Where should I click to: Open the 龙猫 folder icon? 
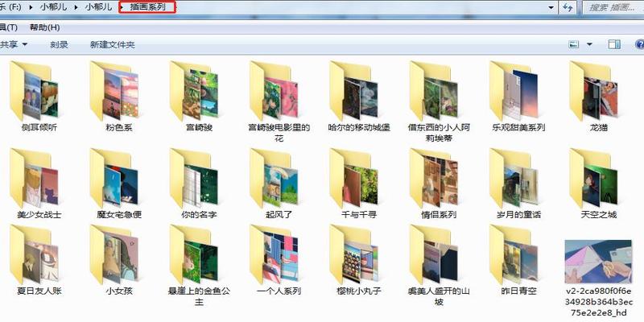(x=594, y=91)
